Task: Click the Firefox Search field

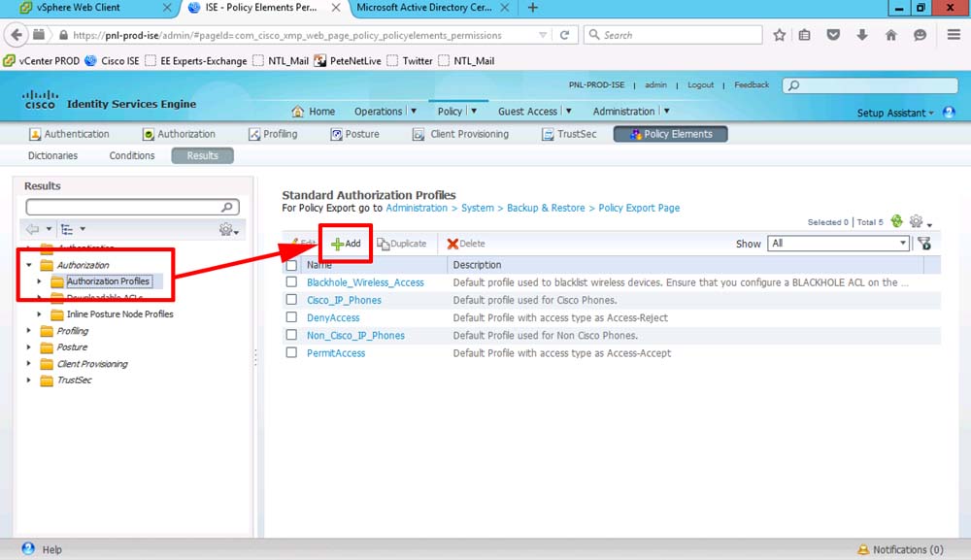Action: [673, 35]
